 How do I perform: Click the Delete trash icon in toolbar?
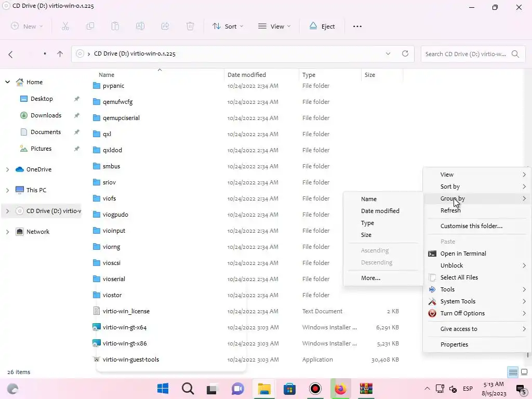(190, 26)
